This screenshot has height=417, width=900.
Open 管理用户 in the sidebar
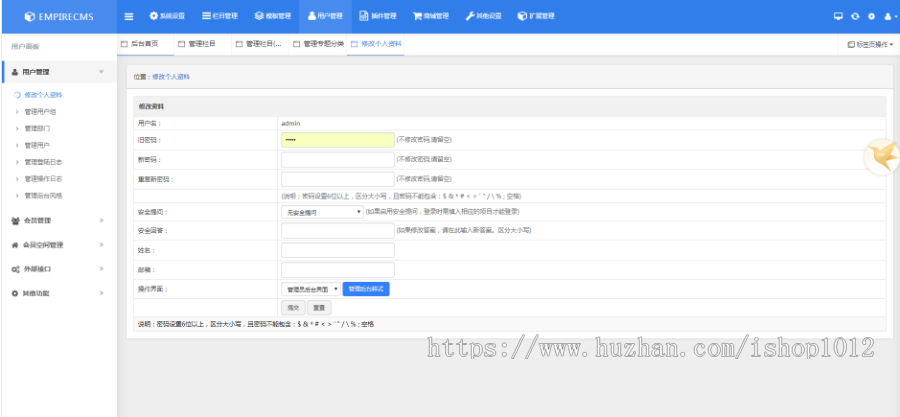(37, 145)
